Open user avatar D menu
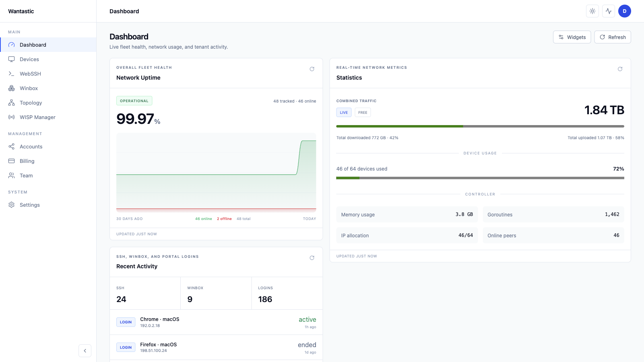The image size is (644, 362). pyautogui.click(x=625, y=11)
